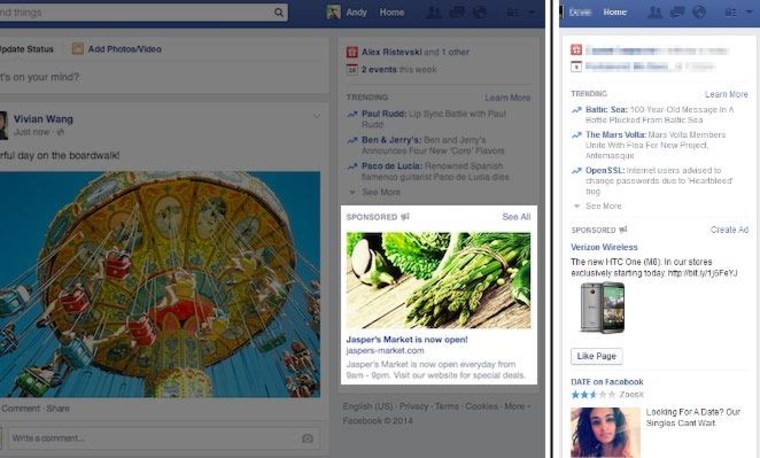Open DATE on Facebook ad title

point(607,382)
